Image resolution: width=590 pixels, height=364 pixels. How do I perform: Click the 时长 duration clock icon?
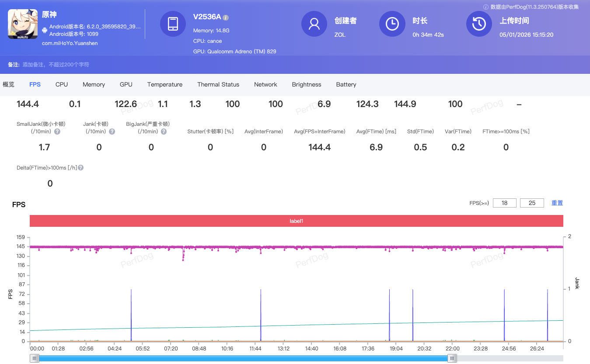coord(392,24)
